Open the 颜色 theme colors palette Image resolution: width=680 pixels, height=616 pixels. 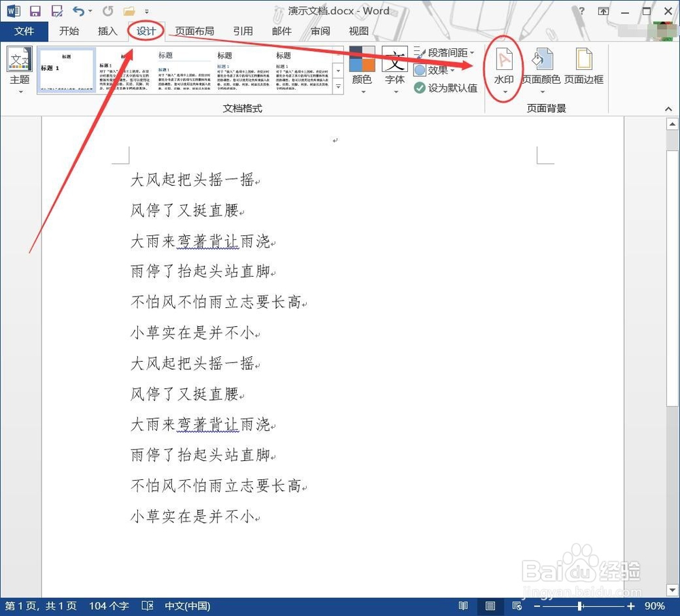[362, 70]
